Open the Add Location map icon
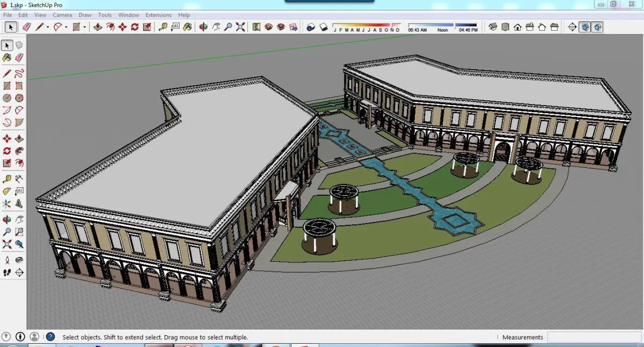The width and height of the screenshot is (644, 347). (x=256, y=27)
